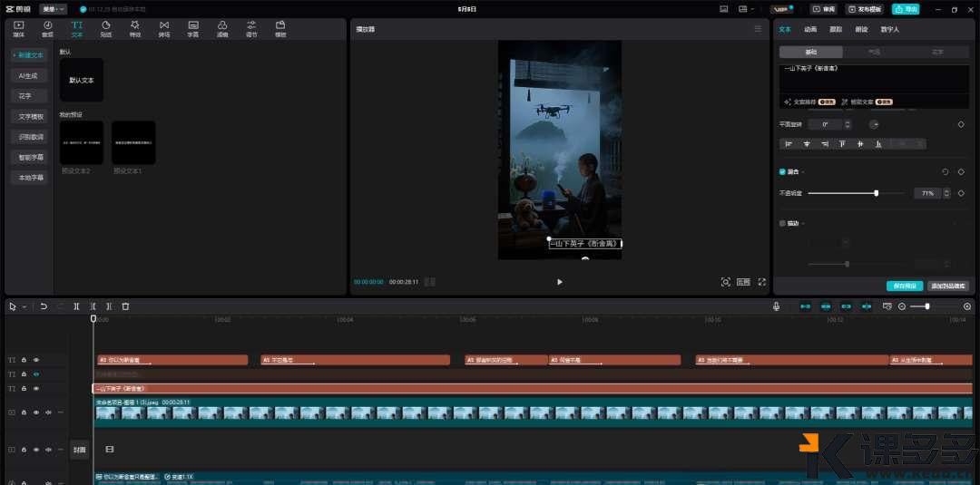The height and width of the screenshot is (485, 980).
Task: Open the 调节 adjustment panel
Action: pos(251,29)
